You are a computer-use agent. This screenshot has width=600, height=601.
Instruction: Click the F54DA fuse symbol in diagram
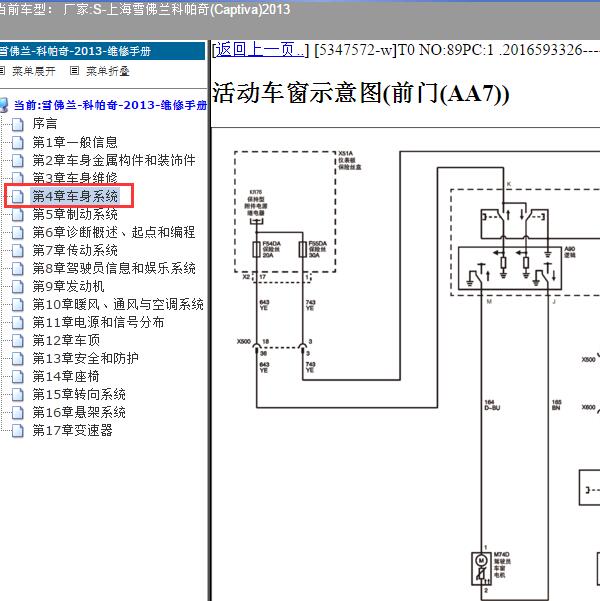pyautogui.click(x=256, y=250)
